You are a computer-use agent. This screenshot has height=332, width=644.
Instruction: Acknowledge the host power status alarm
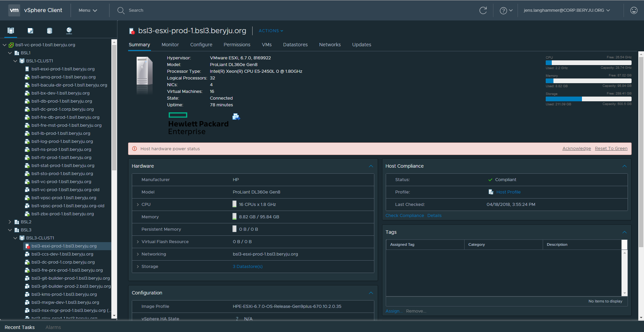[577, 149]
